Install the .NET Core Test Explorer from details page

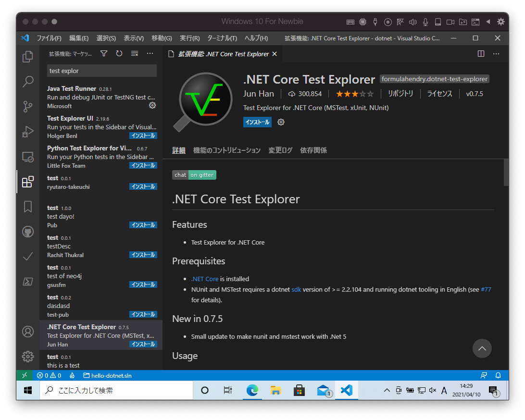(x=257, y=122)
